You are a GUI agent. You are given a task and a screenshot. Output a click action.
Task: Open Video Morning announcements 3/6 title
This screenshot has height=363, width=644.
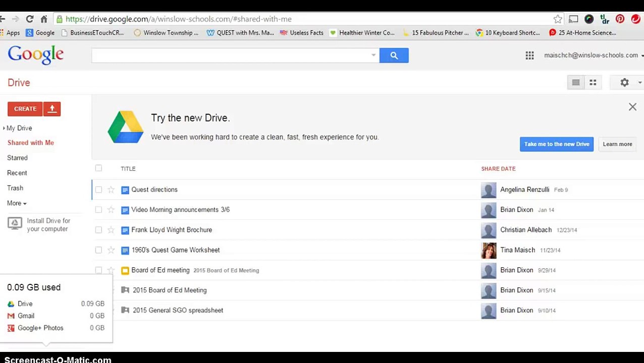tap(180, 210)
